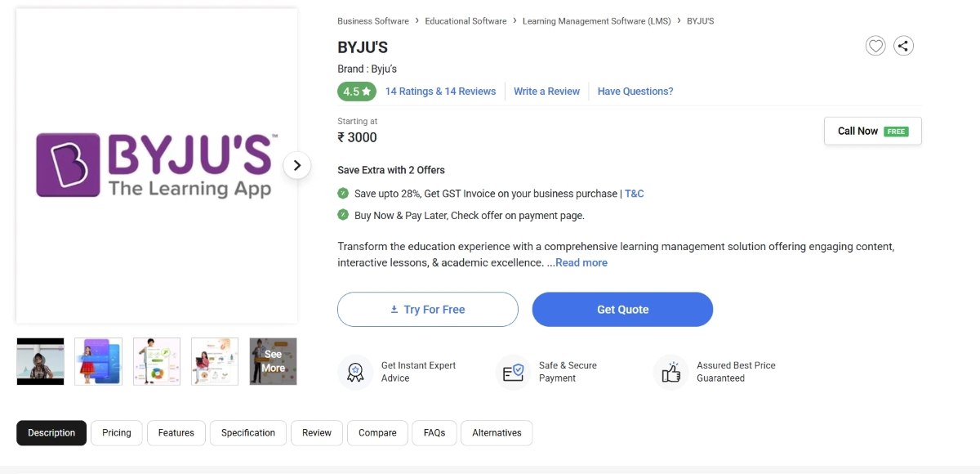Click the 4.5 star rating badge

coord(357,92)
